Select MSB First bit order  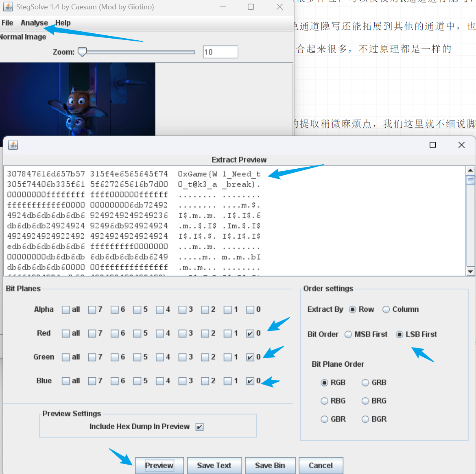tap(348, 335)
